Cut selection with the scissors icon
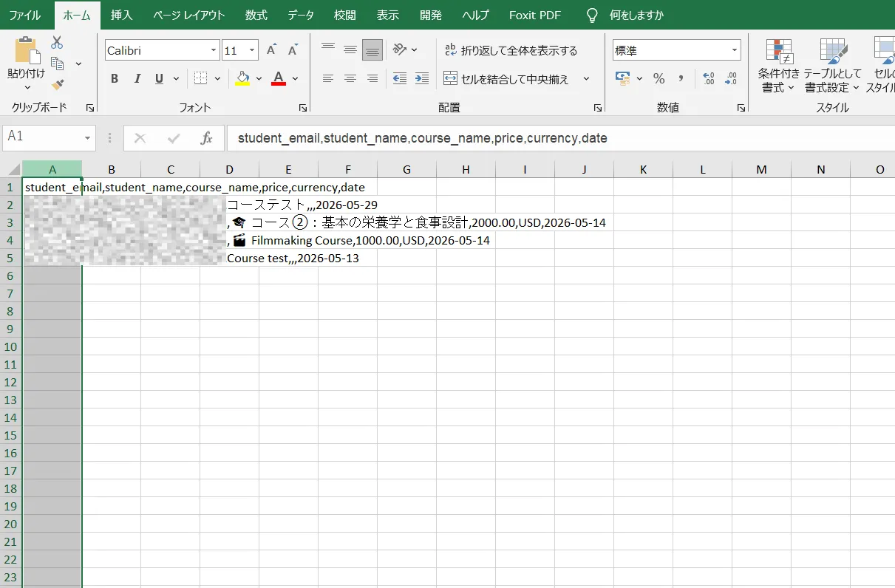Screen dimensions: 895x588 [58, 43]
